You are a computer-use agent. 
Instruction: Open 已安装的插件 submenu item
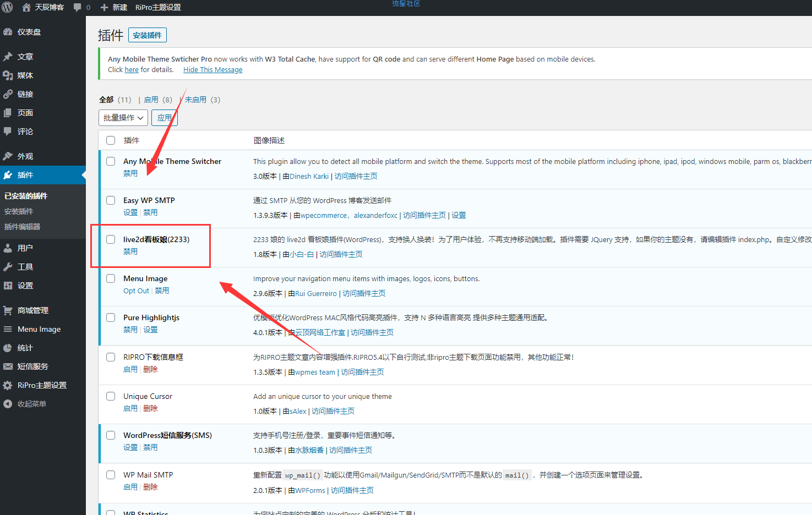point(26,196)
